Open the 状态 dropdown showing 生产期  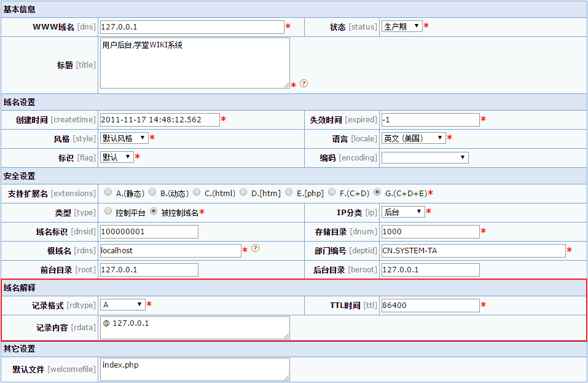coord(402,26)
